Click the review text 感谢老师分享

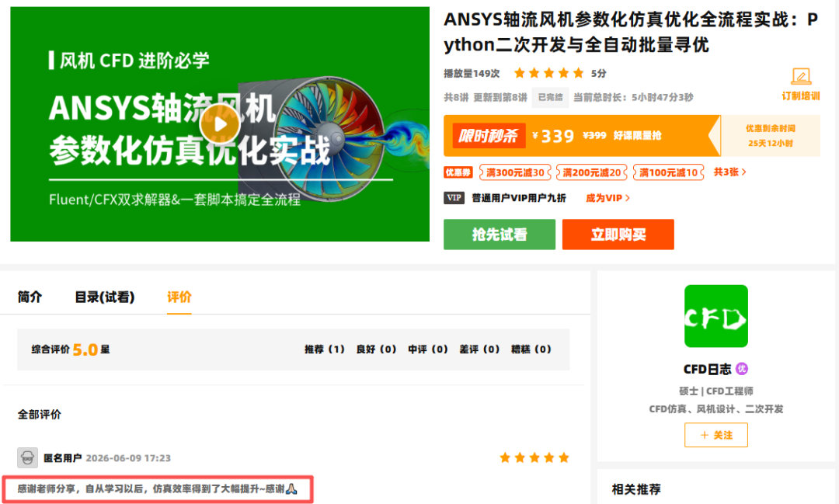[x=157, y=489]
